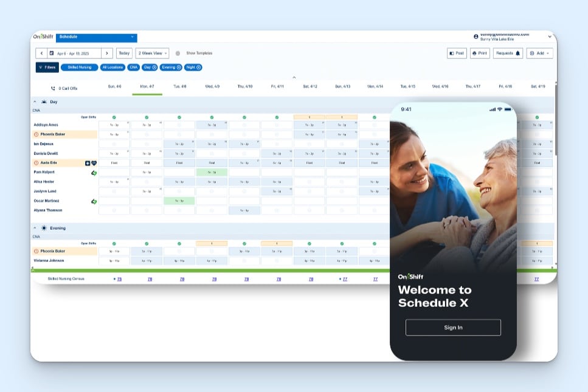Open the Schedule module dropdown
This screenshot has height=392, width=588.
[96, 37]
